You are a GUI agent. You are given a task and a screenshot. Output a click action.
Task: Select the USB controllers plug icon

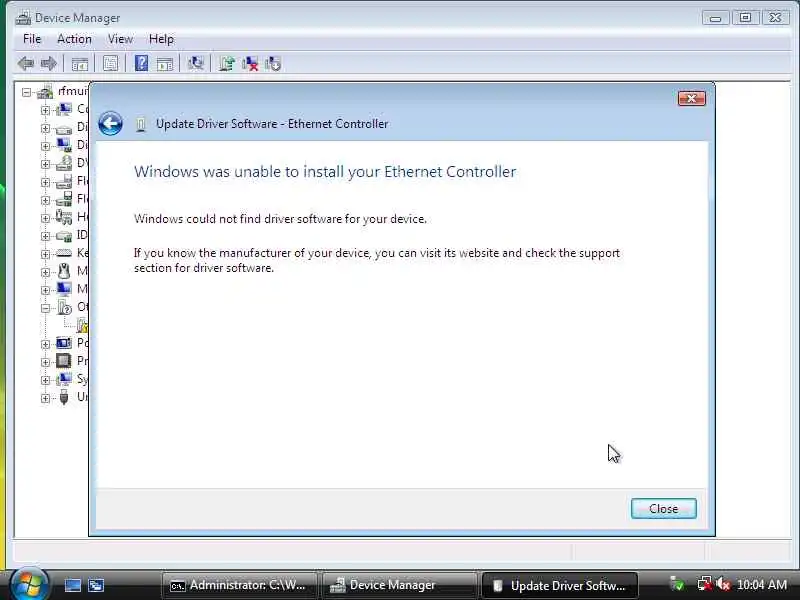click(x=64, y=397)
